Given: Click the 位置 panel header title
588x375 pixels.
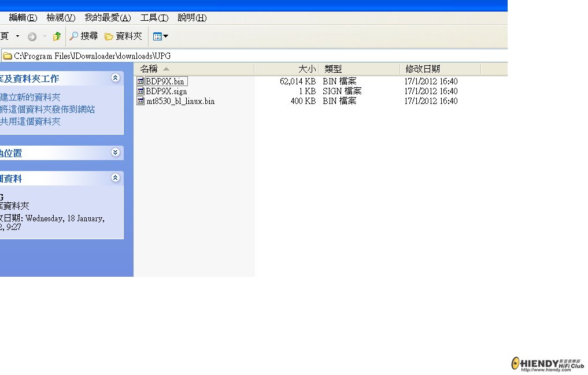Looking at the screenshot, I should (11, 153).
